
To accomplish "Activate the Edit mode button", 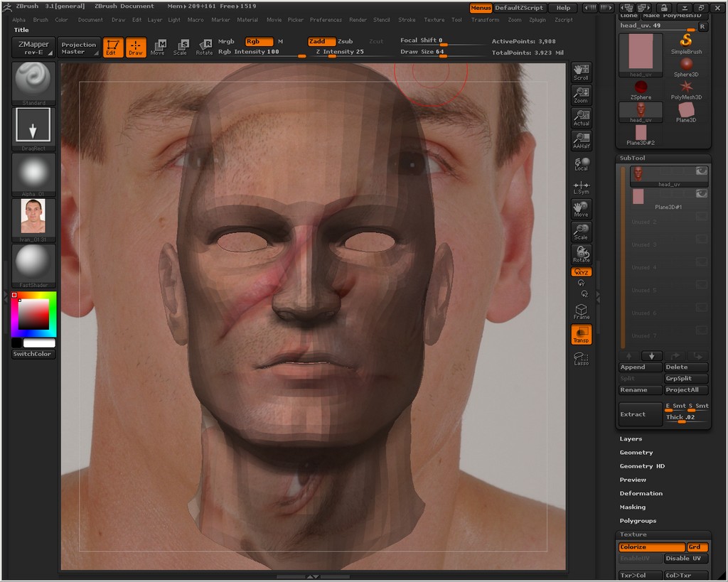I will (x=112, y=47).
